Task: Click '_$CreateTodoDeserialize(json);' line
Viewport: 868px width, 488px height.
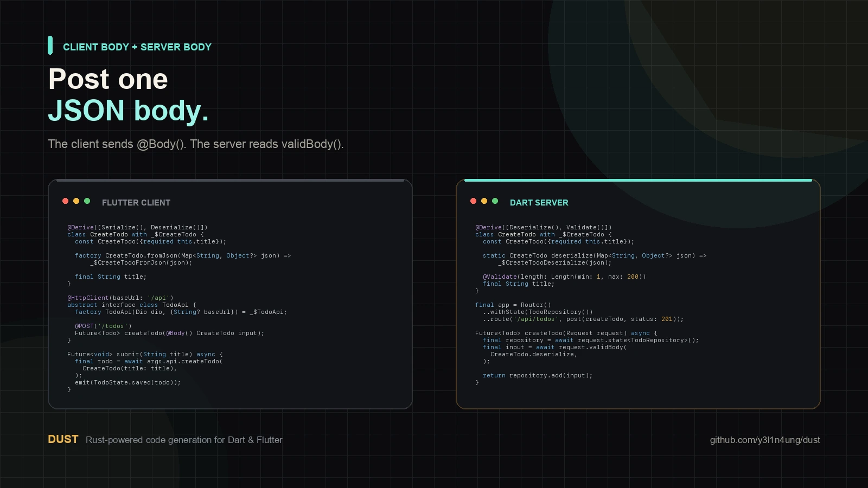Action: (x=554, y=263)
